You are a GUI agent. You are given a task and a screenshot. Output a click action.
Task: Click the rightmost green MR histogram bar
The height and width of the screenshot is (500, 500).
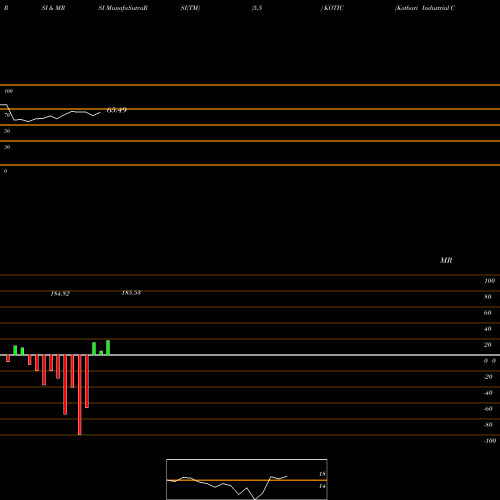(x=108, y=348)
